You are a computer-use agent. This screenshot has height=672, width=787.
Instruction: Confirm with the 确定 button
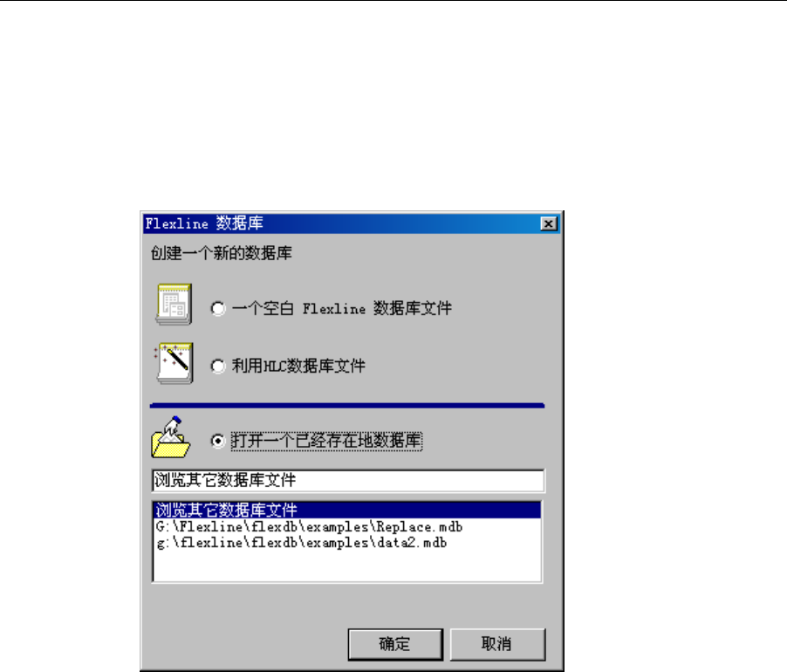point(395,644)
